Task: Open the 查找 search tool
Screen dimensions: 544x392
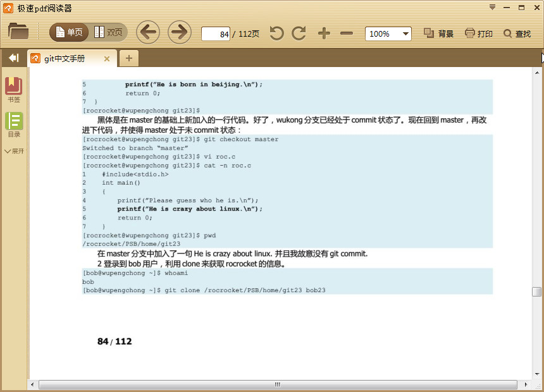Action: click(x=517, y=34)
